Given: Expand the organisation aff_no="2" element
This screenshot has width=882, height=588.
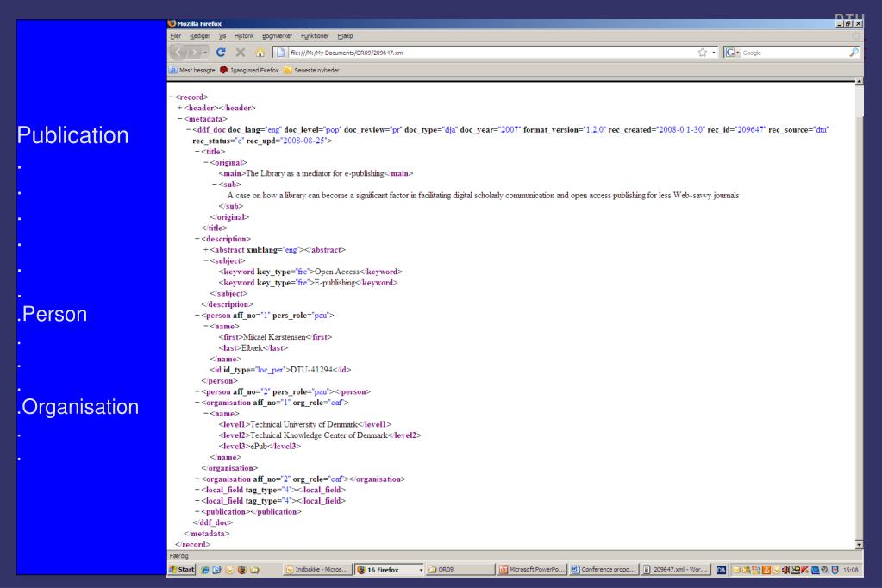Looking at the screenshot, I should pos(197,479).
